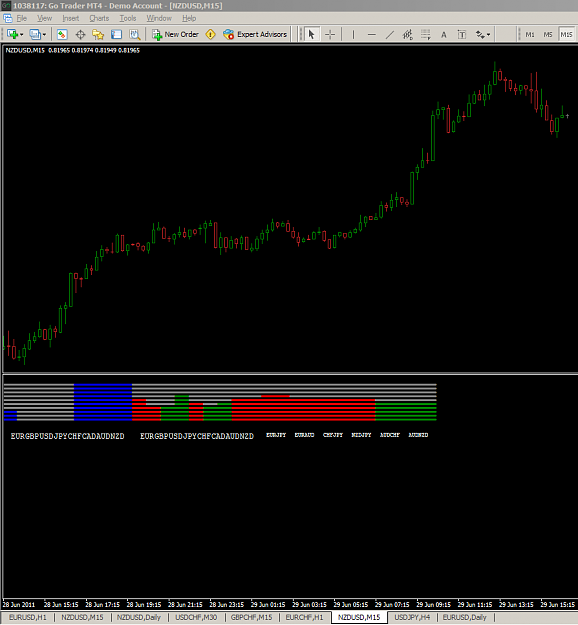Select the Crosshair tool
The height and width of the screenshot is (625, 578).
(x=330, y=34)
